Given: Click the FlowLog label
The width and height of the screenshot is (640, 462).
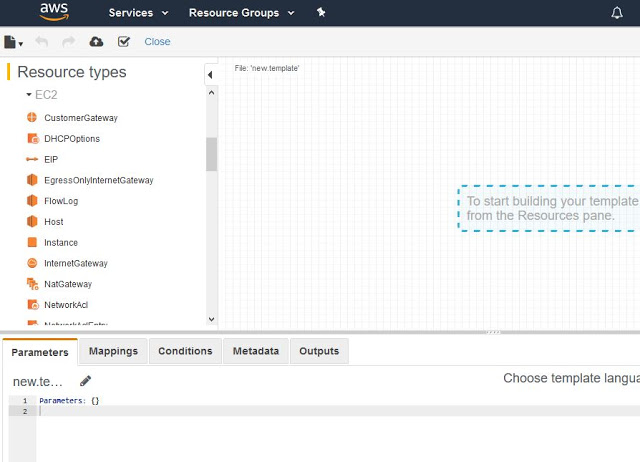Looking at the screenshot, I should click(61, 201).
